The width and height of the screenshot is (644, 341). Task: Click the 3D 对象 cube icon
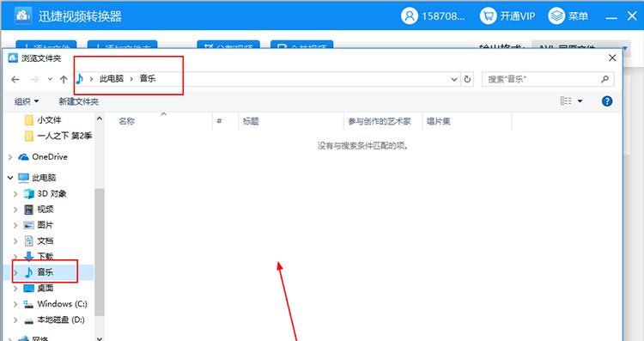28,193
